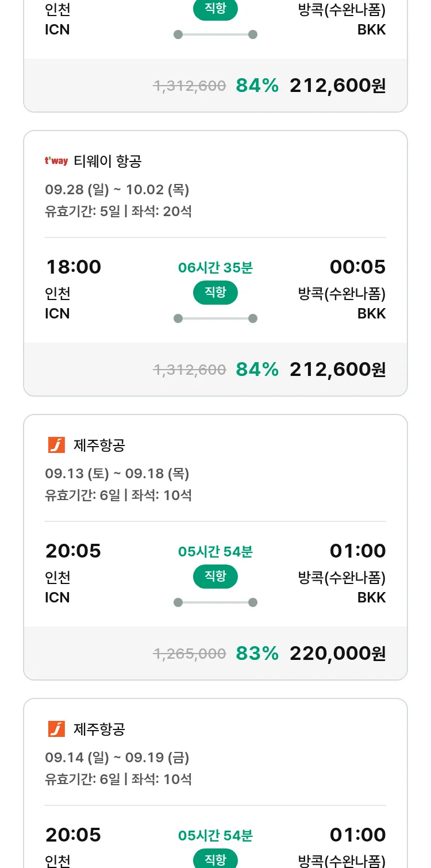Open 제주항공 09.13 (토) flight title
This screenshot has width=431, height=868.
click(99, 445)
